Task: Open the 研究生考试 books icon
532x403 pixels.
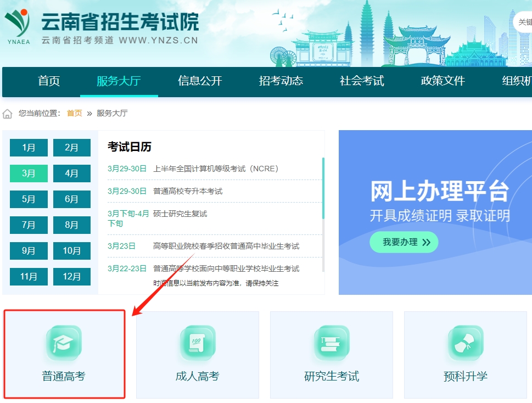Action: tap(332, 343)
